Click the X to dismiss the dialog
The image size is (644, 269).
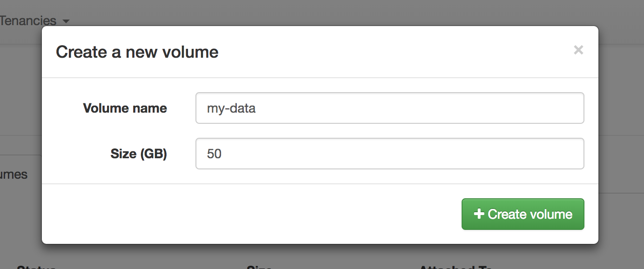pos(578,50)
